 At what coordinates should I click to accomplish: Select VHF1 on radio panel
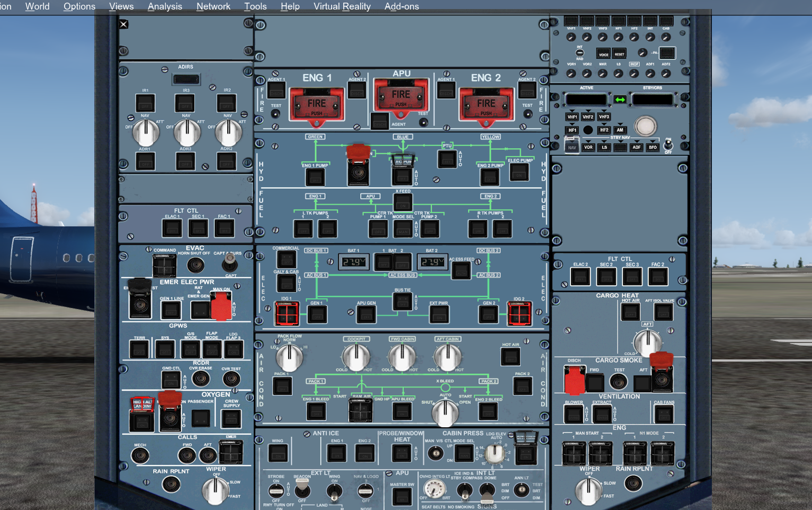[573, 117]
